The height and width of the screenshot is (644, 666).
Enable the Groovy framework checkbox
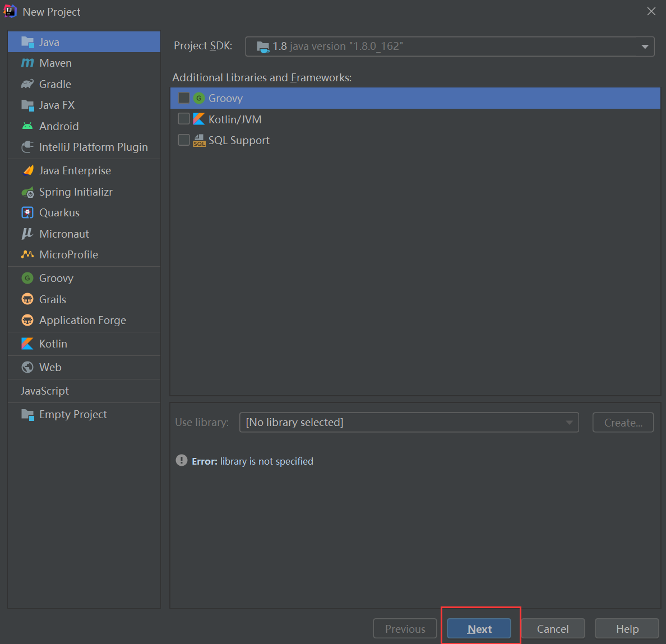pos(184,98)
